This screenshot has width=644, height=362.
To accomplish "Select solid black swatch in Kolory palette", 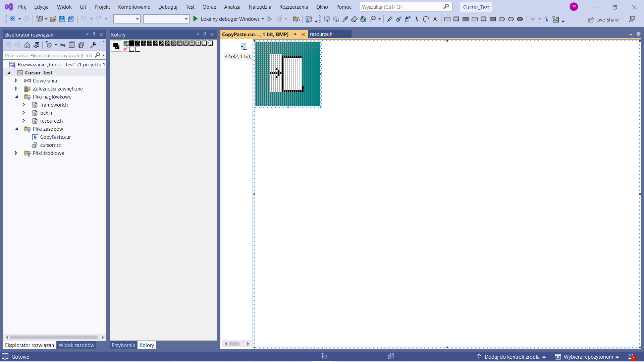I will [132, 43].
